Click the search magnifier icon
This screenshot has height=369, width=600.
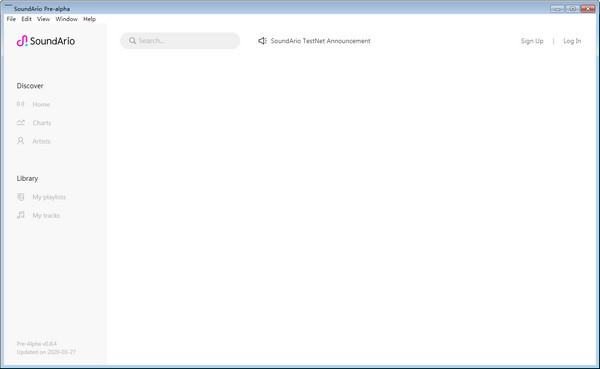point(132,41)
